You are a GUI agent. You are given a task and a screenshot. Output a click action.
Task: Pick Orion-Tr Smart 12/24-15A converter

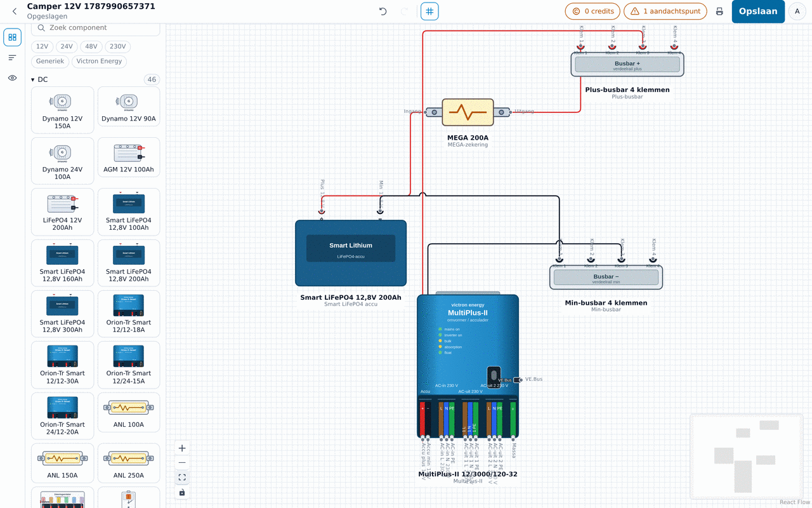(x=129, y=365)
